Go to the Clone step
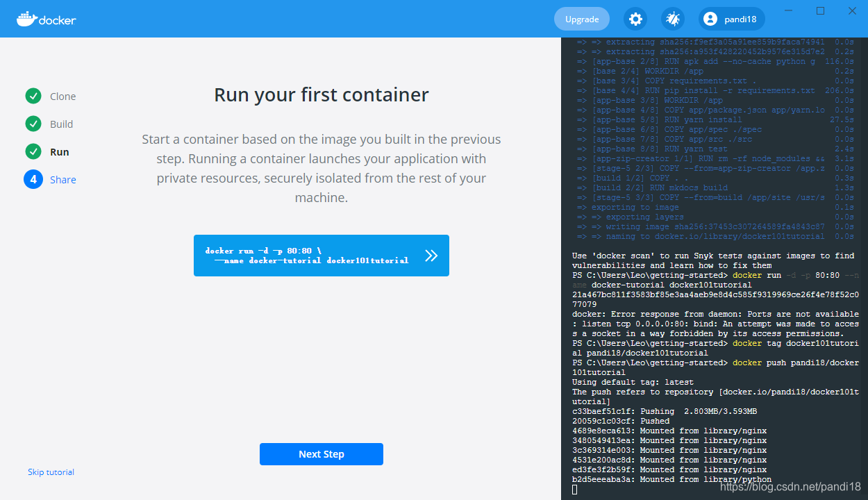This screenshot has height=500, width=868. 63,97
